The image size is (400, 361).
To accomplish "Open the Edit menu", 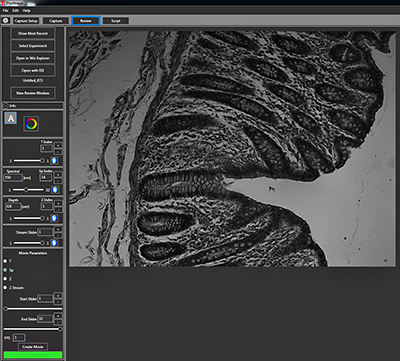I will [16, 11].
